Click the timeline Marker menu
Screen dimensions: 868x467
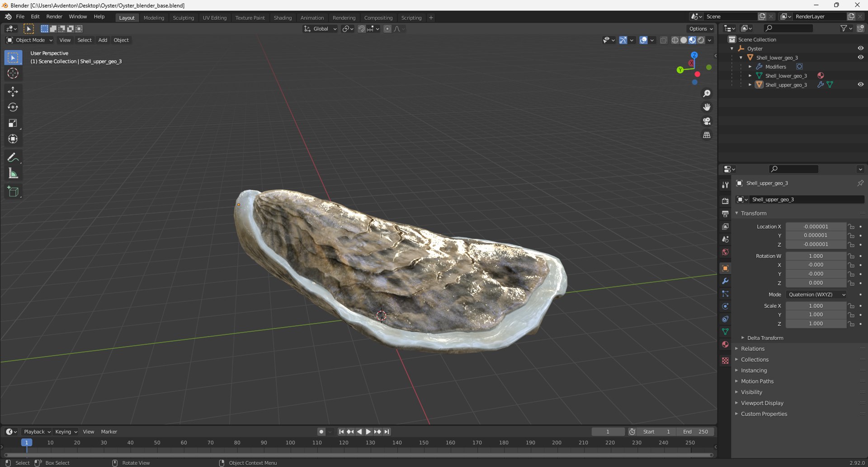[x=109, y=432]
